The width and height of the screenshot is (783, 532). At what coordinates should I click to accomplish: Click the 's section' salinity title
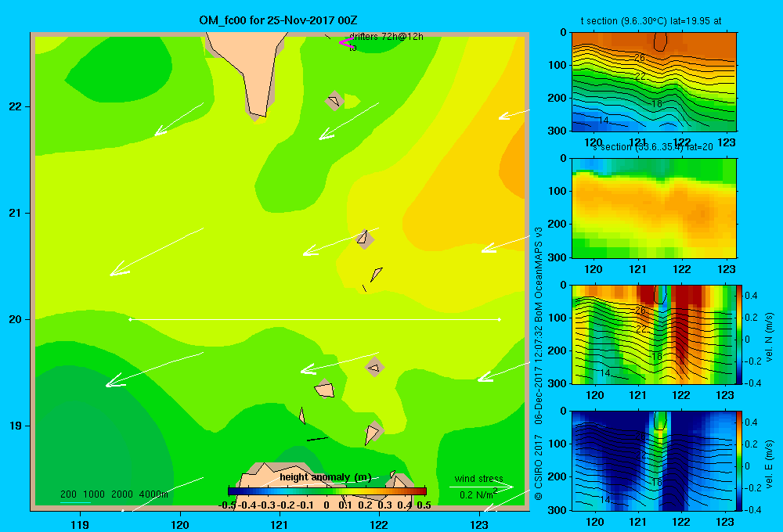point(653,147)
